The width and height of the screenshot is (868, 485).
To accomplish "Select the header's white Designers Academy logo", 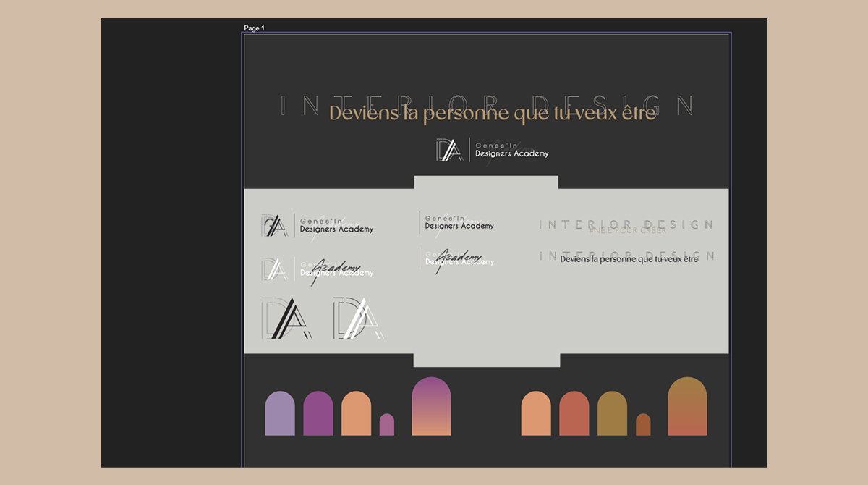I will click(x=493, y=150).
